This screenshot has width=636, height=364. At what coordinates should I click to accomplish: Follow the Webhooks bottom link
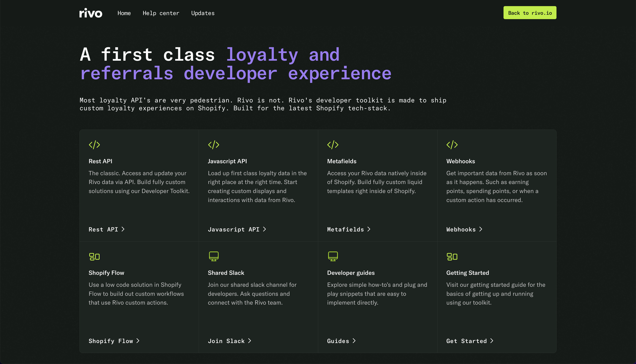[461, 229]
